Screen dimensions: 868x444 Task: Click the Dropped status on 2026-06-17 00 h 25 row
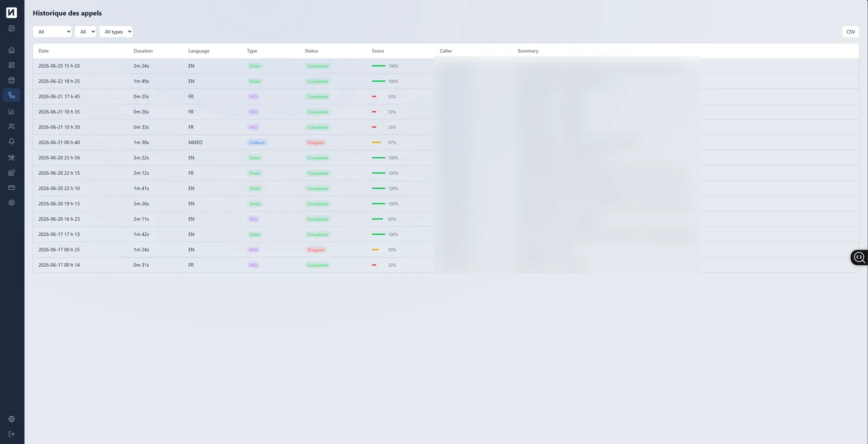[316, 250]
